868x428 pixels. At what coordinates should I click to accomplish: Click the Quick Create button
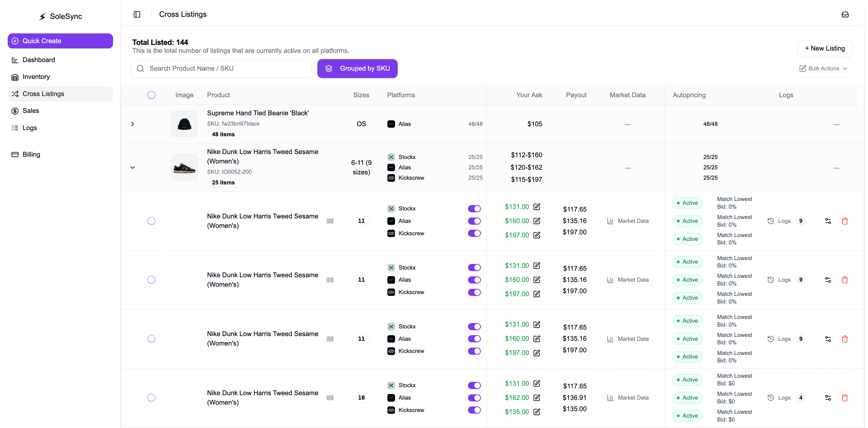coord(60,41)
